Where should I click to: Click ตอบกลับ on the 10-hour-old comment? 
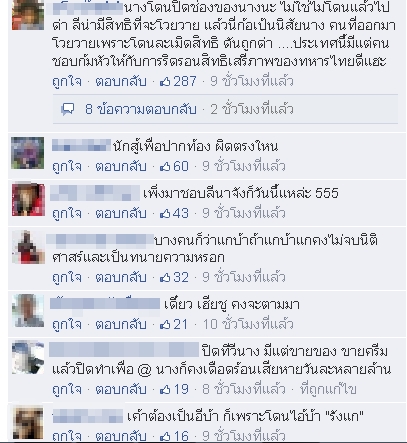pos(121,324)
